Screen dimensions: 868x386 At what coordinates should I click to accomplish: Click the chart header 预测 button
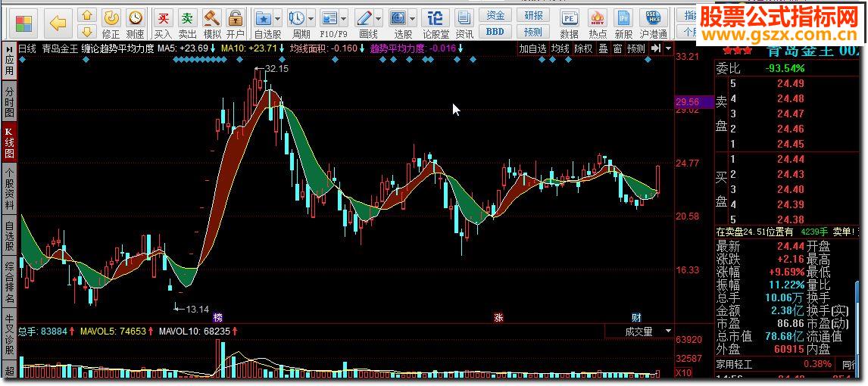click(635, 48)
